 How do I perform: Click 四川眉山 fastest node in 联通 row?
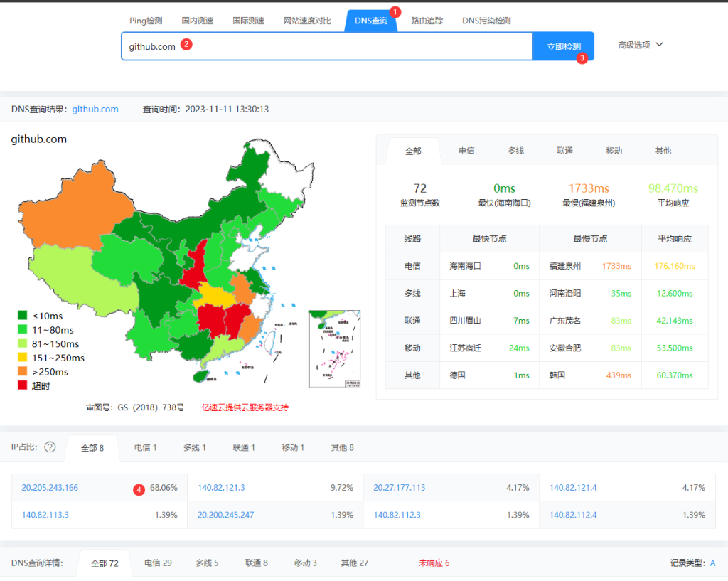click(x=465, y=321)
